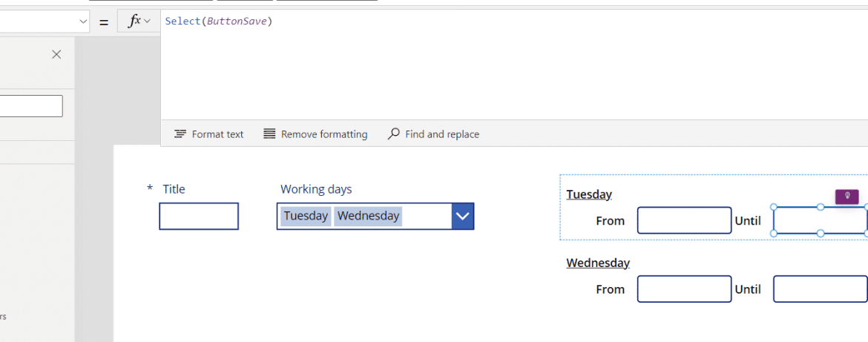
Task: Expand the fx chevron in the formula bar
Action: click(147, 22)
